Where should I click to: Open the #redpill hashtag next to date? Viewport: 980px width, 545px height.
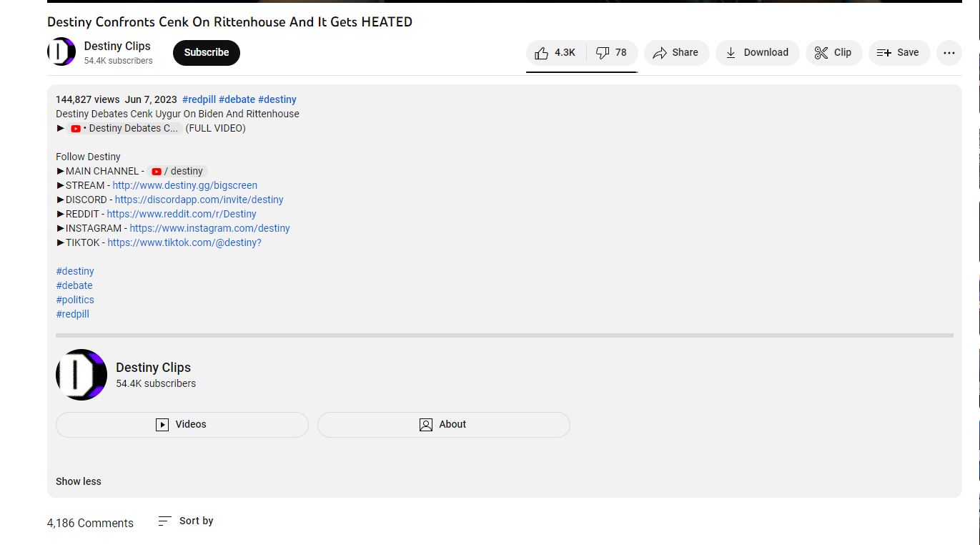coord(199,99)
